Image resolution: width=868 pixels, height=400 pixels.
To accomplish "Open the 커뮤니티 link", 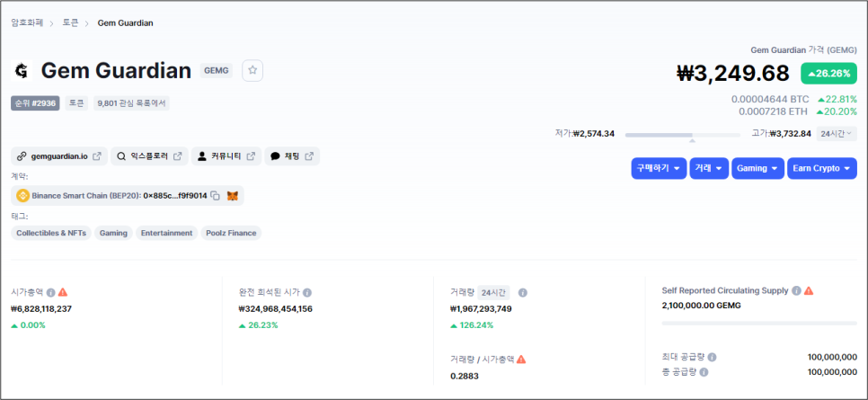I will (226, 156).
